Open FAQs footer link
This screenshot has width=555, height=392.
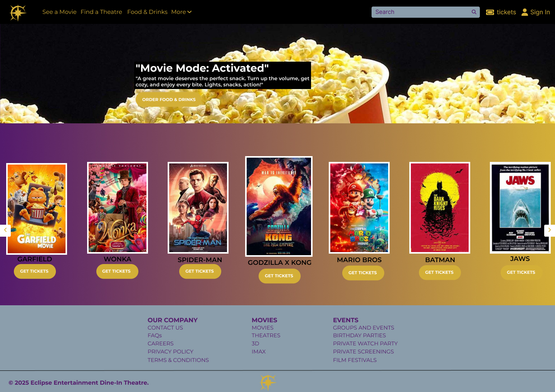(x=155, y=335)
